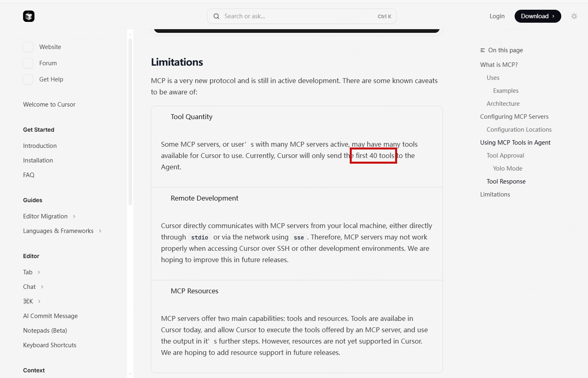Expand Languages & Frameworks chevron
Viewport: 588px width, 378px height.
[100, 231]
